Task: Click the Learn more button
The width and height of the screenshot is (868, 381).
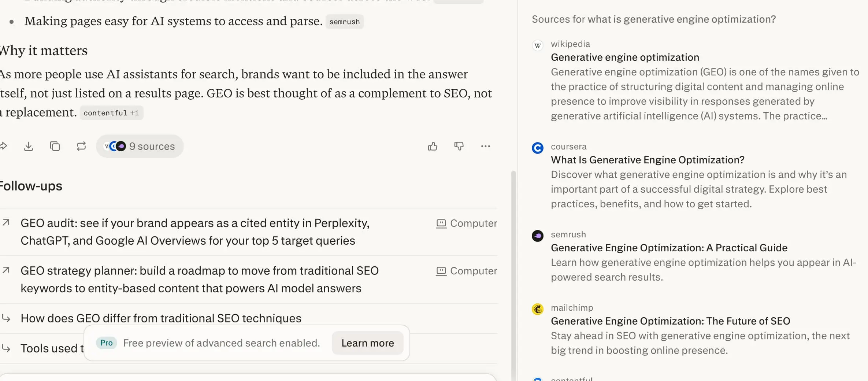Action: 368,343
